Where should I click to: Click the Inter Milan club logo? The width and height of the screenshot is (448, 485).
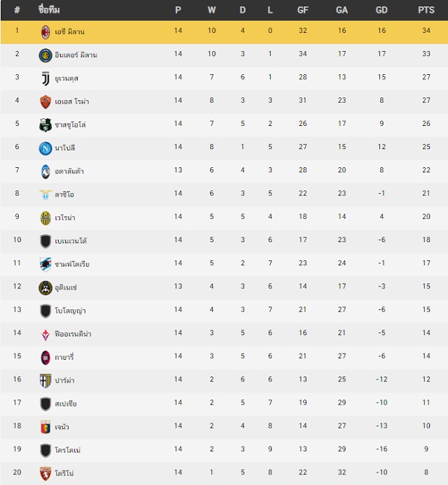click(45, 55)
